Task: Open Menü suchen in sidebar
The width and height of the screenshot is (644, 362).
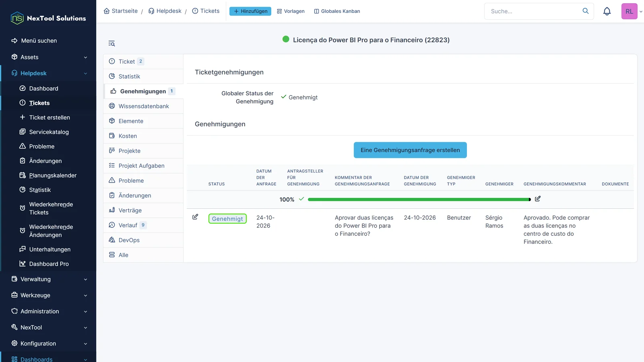Action: click(x=48, y=41)
